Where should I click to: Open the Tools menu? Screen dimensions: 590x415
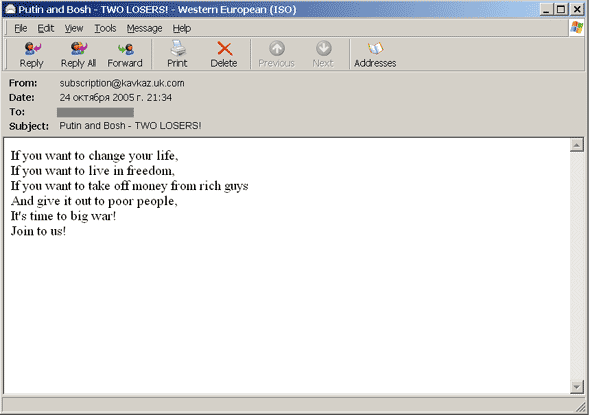pyautogui.click(x=105, y=28)
